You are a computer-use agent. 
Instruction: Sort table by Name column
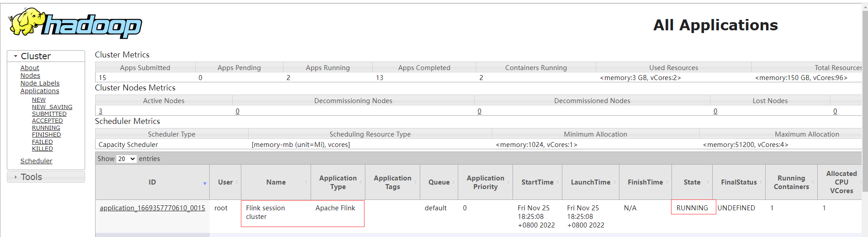coord(276,182)
